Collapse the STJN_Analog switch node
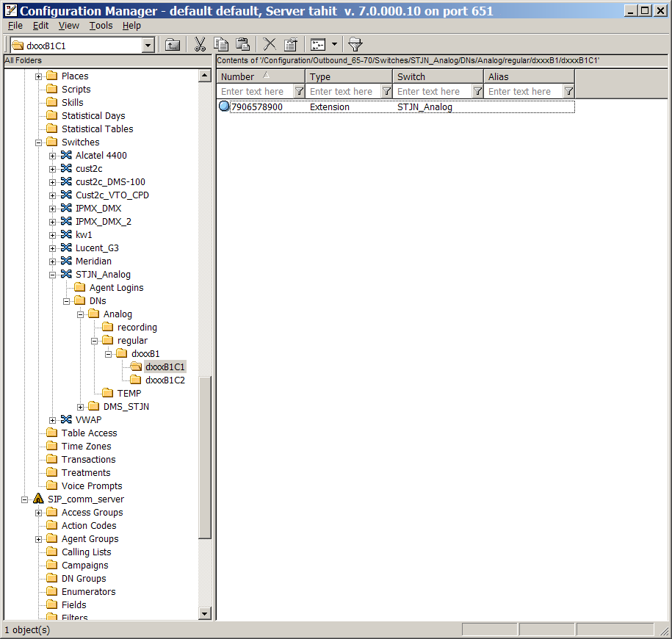672x639 pixels. click(x=53, y=275)
